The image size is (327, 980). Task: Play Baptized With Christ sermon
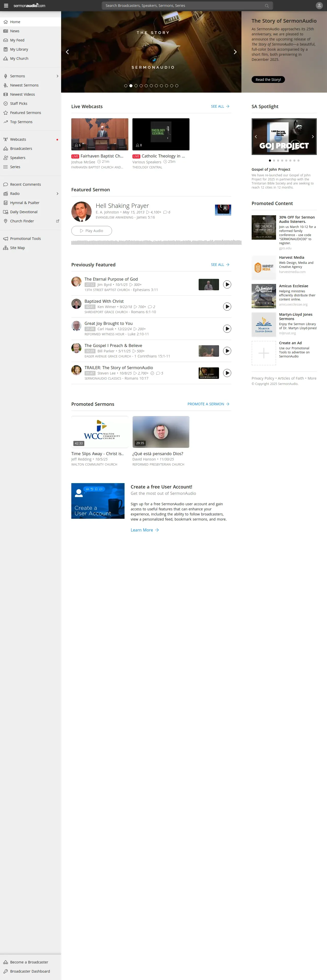[227, 307]
